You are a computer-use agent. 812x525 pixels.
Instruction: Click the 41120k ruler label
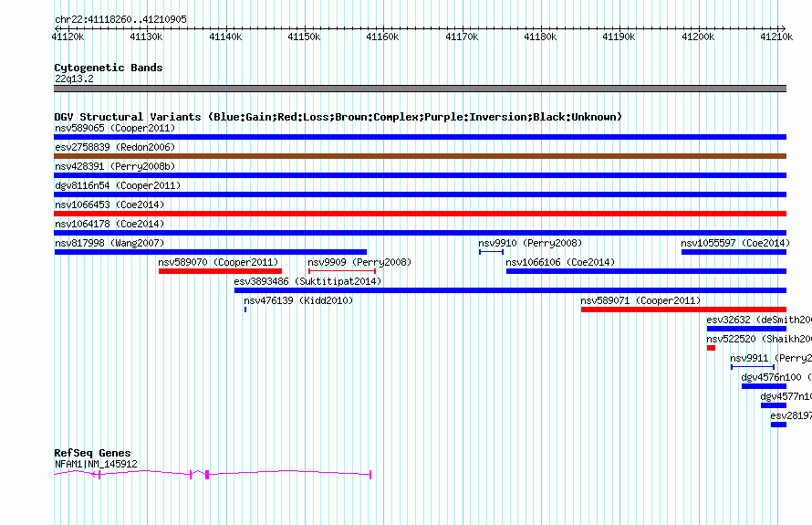click(x=68, y=37)
